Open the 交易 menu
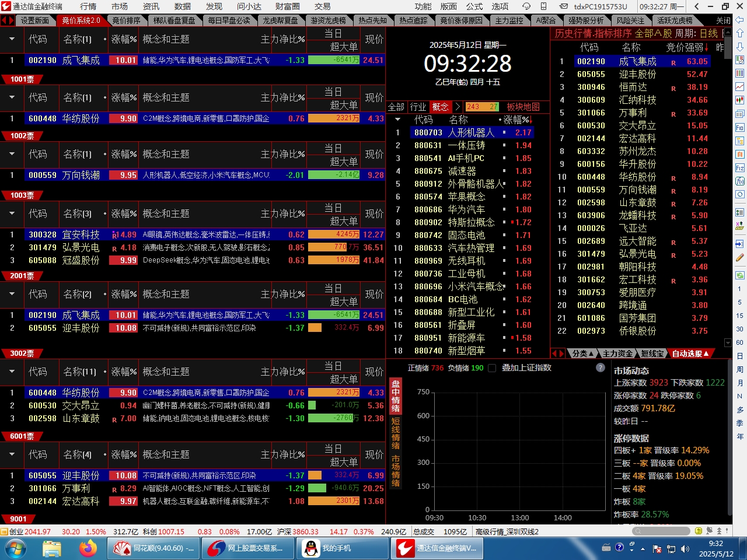Image resolution: width=747 pixels, height=560 pixels. (322, 6)
